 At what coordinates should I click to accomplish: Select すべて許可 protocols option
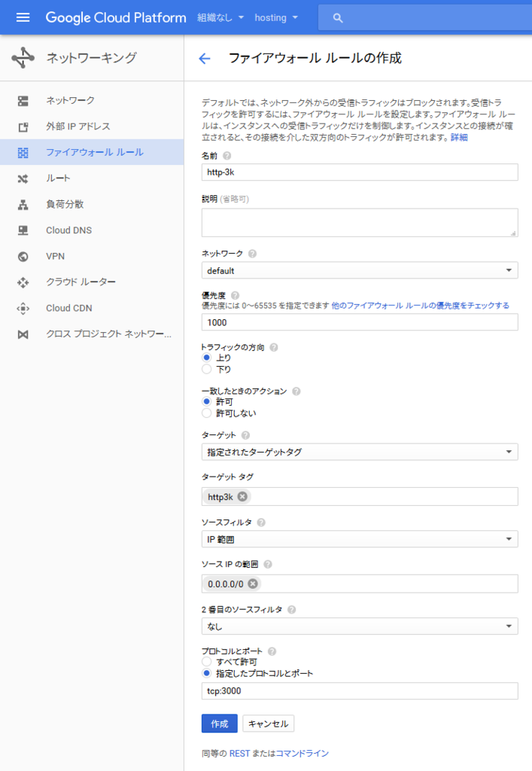207,662
